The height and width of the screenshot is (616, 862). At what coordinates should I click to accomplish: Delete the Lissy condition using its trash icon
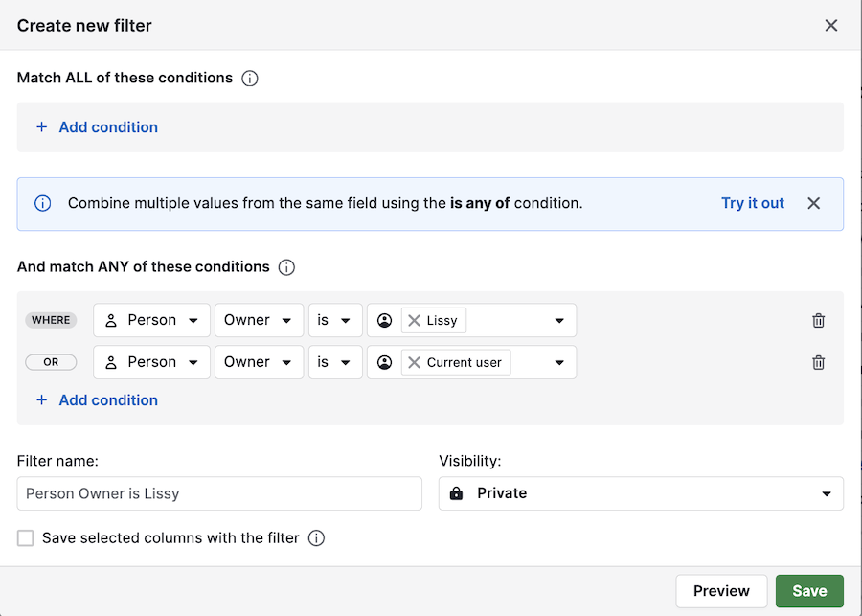click(818, 320)
